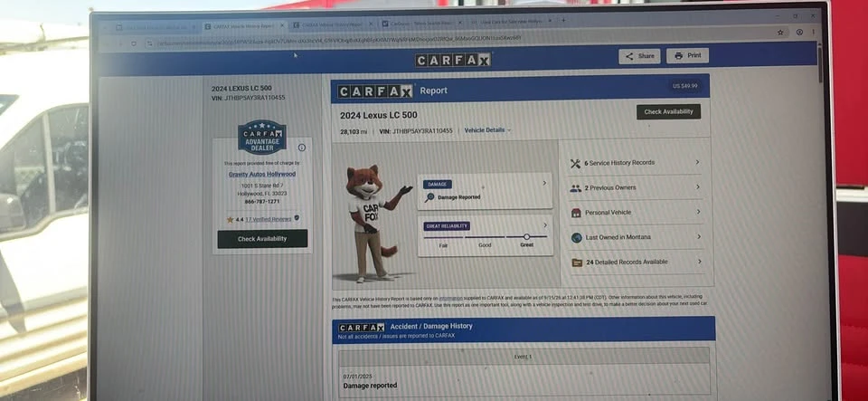The height and width of the screenshot is (401, 868).
Task: Click the CARFAX logo in Report header
Action: [375, 91]
